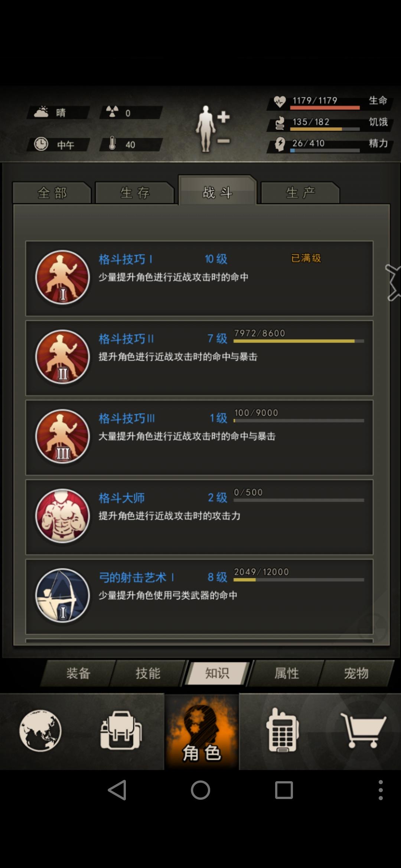The height and width of the screenshot is (868, 401).
Task: Open the 装备 equipment section
Action: (x=78, y=673)
